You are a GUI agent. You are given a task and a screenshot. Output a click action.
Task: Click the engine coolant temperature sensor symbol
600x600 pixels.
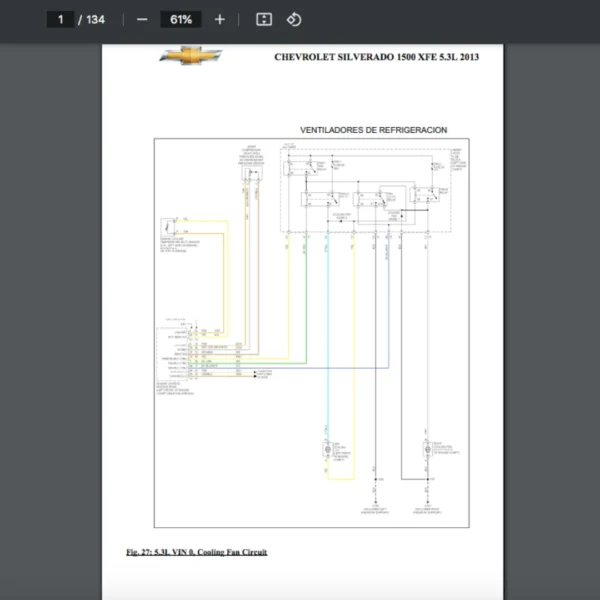169,227
